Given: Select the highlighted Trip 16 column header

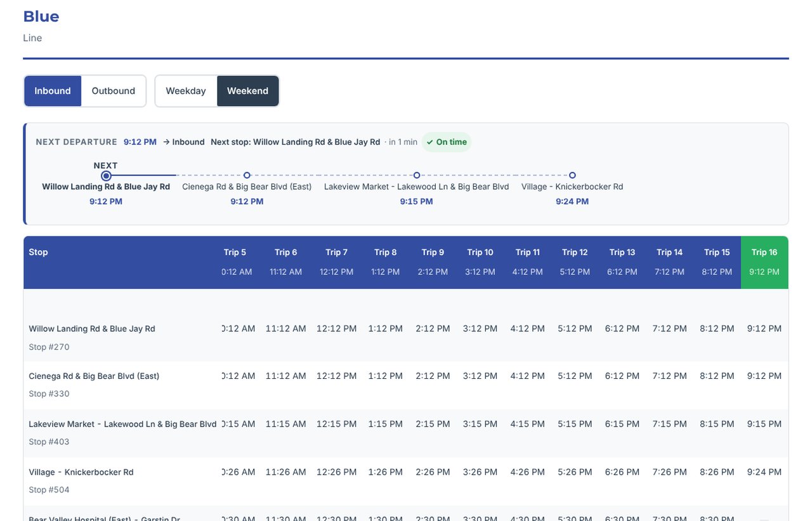Looking at the screenshot, I should click(x=764, y=262).
